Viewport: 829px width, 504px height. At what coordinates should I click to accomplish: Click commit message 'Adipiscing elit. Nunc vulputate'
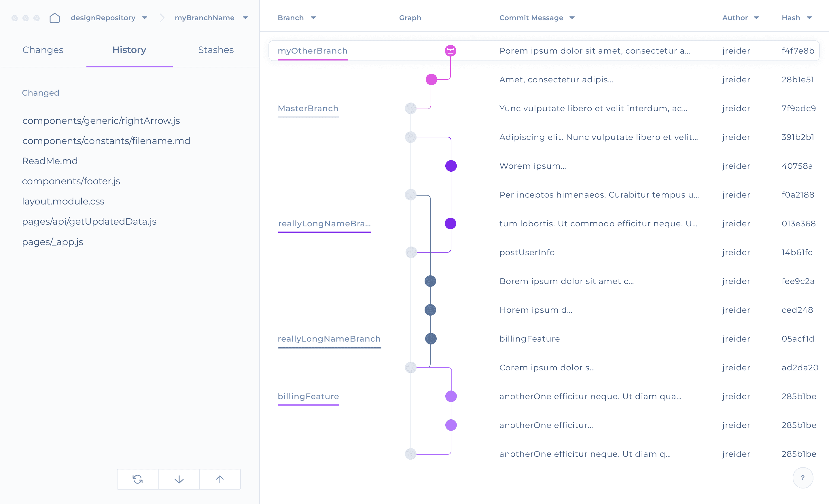point(599,137)
